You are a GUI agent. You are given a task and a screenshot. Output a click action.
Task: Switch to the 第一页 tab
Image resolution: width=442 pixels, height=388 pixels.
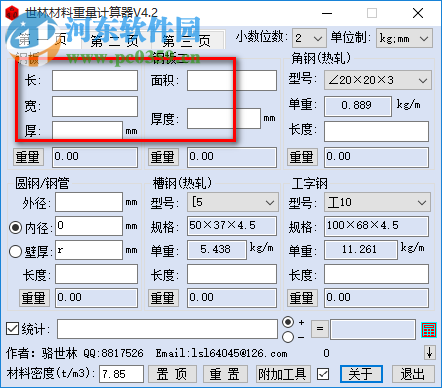coord(43,40)
